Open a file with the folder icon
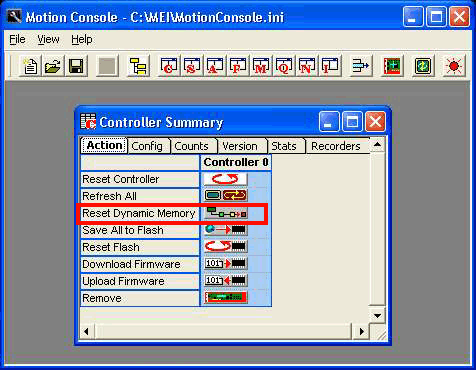The height and width of the screenshot is (370, 476). pyautogui.click(x=53, y=66)
